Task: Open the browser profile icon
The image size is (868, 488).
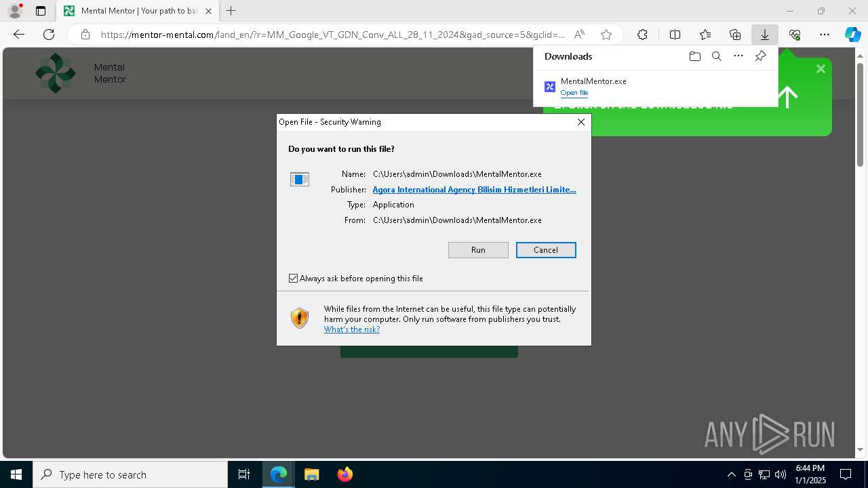Action: click(x=15, y=11)
